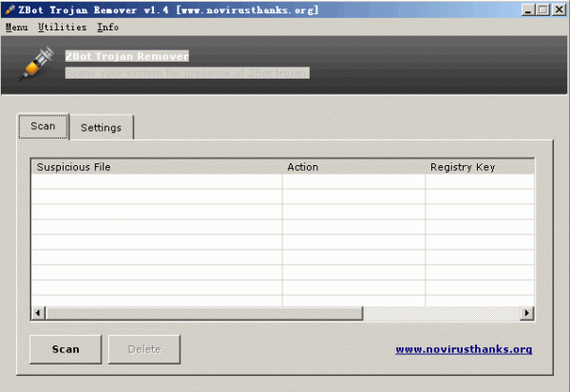Open the Utilities menu
The height and width of the screenshot is (392, 570).
pos(63,28)
